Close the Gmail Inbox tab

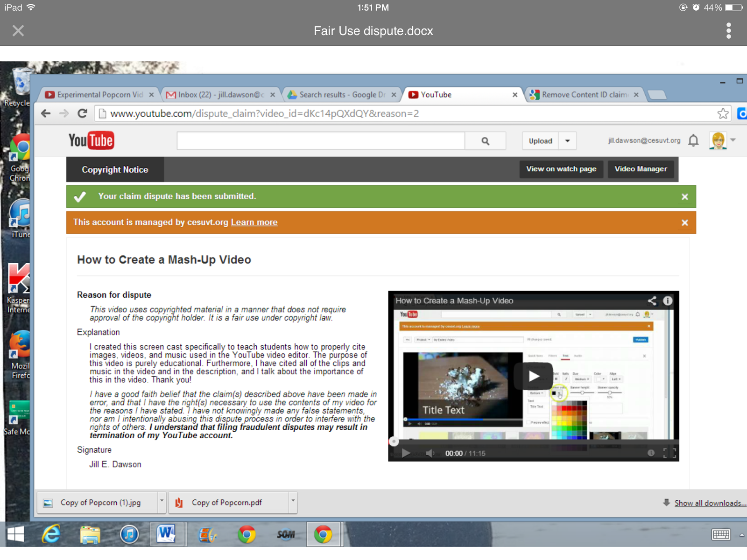tap(273, 95)
